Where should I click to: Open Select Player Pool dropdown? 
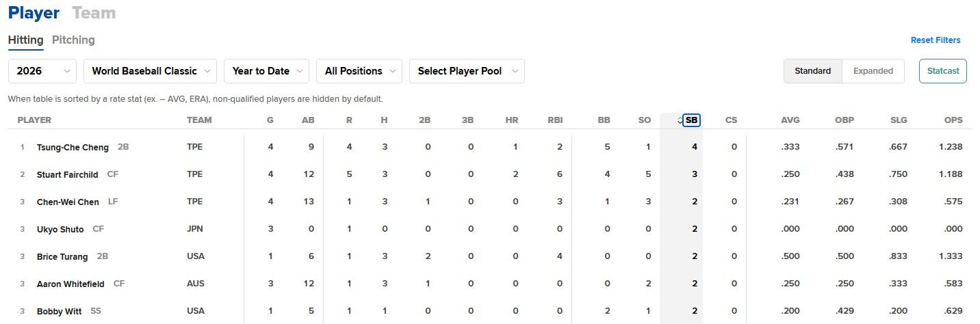tap(467, 71)
